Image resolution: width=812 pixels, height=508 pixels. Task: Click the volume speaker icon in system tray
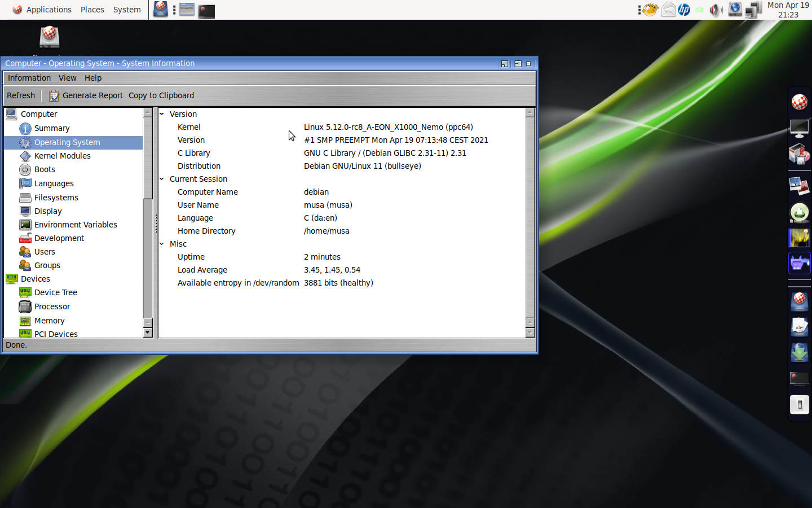pos(716,10)
